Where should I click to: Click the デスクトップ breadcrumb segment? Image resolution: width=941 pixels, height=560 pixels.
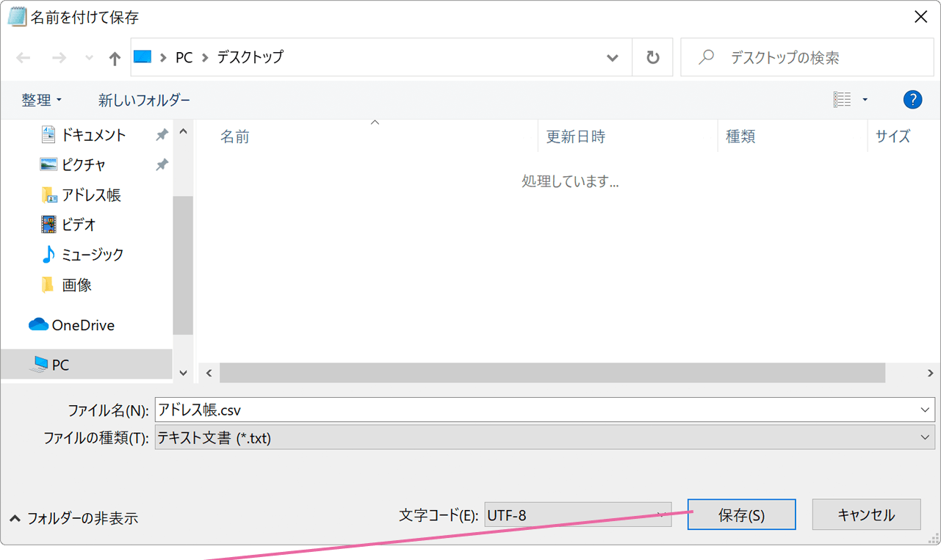click(x=250, y=57)
